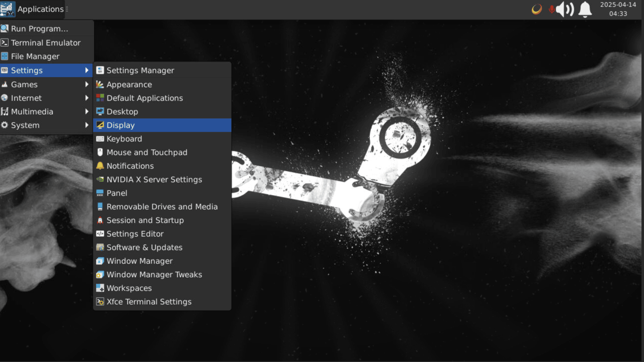Click the Applications menu logo icon
Screen dimensions: 644x362
(x=8, y=9)
